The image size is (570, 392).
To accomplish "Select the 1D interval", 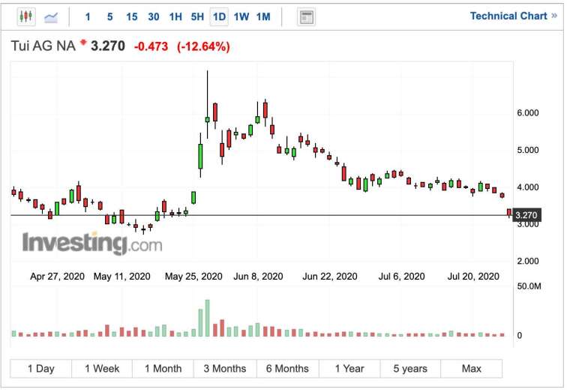I will [219, 16].
